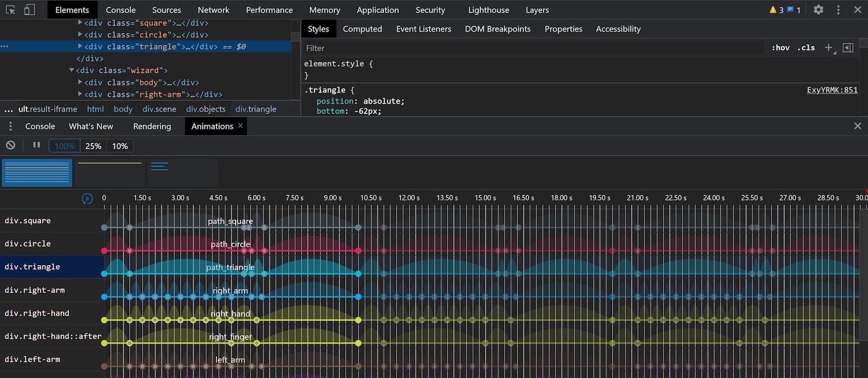The height and width of the screenshot is (378, 868).
Task: Pause all animations with the pause icon
Action: pos(36,145)
